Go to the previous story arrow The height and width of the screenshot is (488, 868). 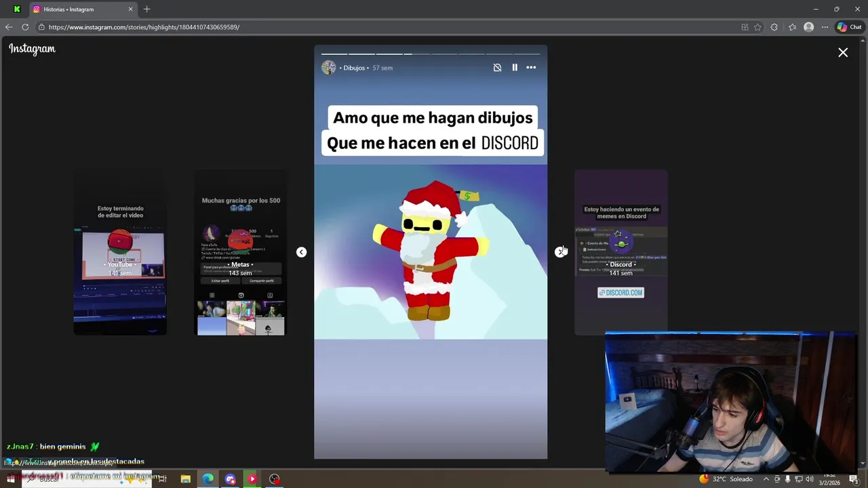point(301,252)
